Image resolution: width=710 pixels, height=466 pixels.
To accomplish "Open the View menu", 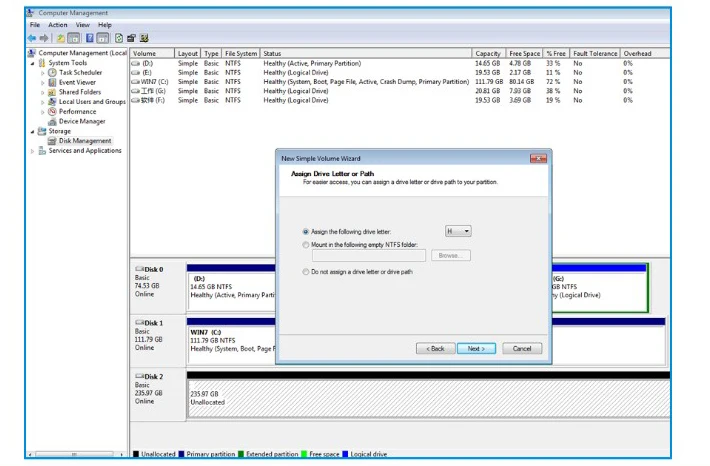I will click(82, 25).
